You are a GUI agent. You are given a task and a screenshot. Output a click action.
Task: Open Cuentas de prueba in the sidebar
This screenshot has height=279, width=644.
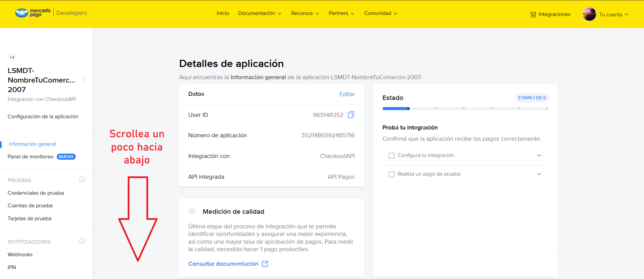pos(30,206)
